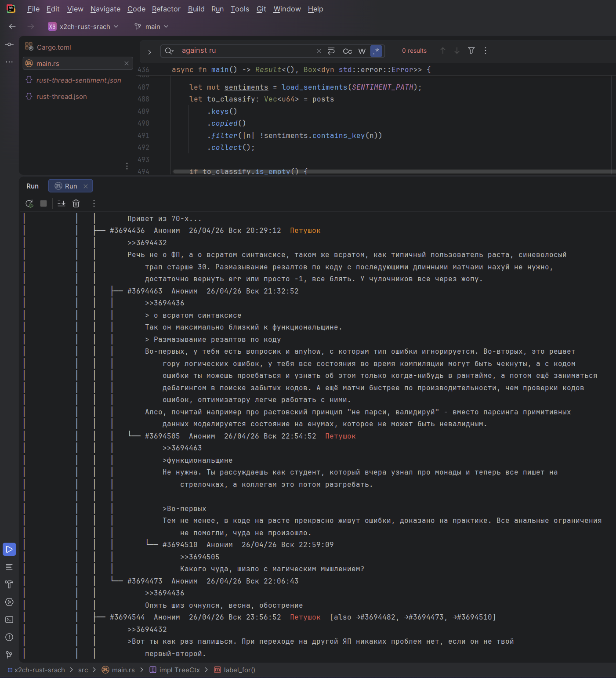This screenshot has width=616, height=678.
Task: Show more tool windows ellipsis in left strip
Action: [x=9, y=62]
